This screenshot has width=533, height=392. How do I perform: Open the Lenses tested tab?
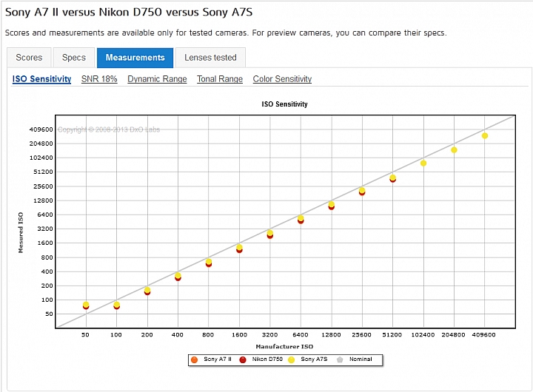pos(210,58)
